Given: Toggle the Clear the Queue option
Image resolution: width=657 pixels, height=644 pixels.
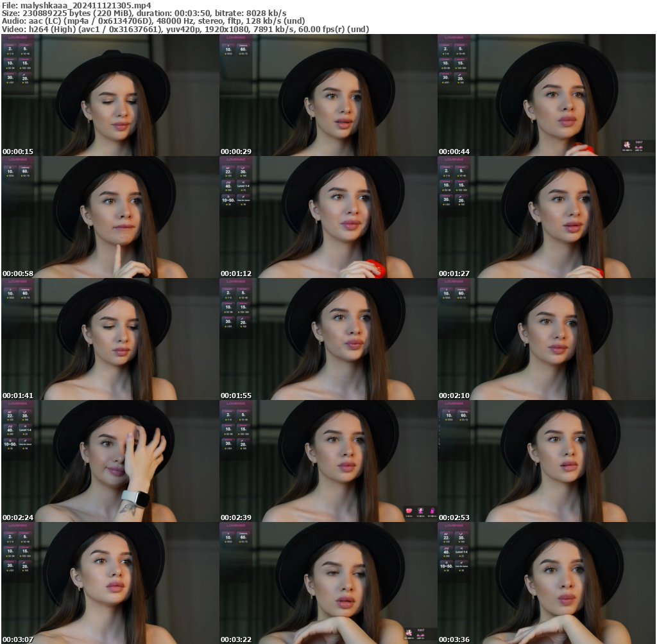Looking at the screenshot, I should pos(243,200).
